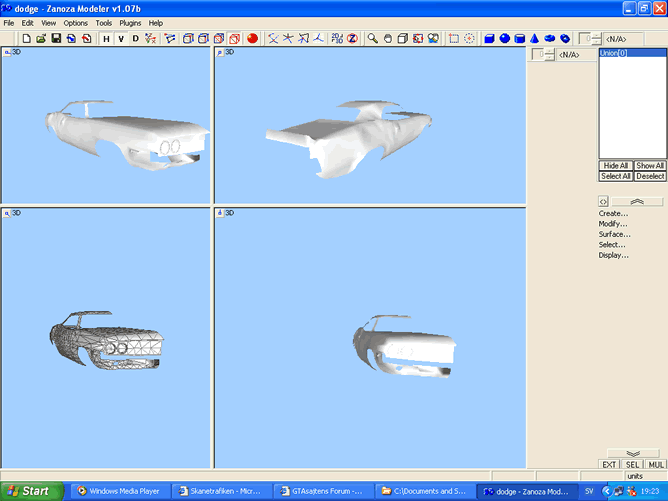Click the New file toolbar icon
Screen dimensions: 668x501
point(25,38)
